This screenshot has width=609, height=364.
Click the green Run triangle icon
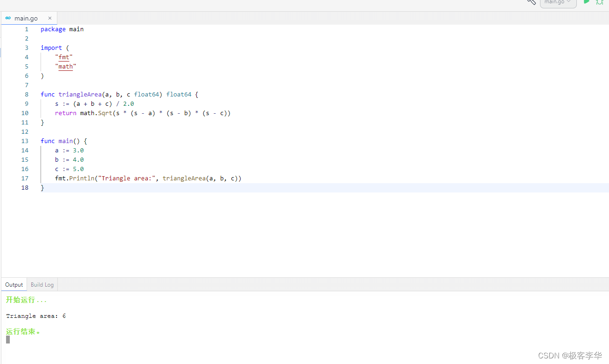tap(586, 2)
